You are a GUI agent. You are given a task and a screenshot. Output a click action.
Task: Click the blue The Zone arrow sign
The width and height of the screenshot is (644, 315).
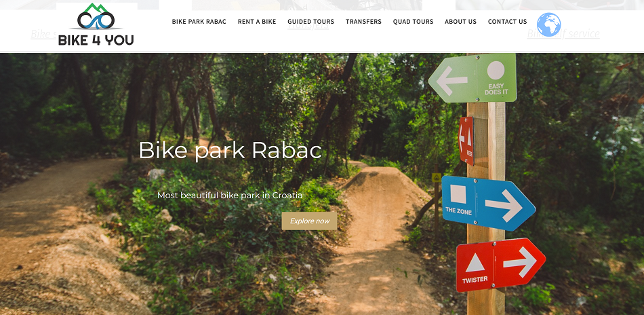click(488, 203)
